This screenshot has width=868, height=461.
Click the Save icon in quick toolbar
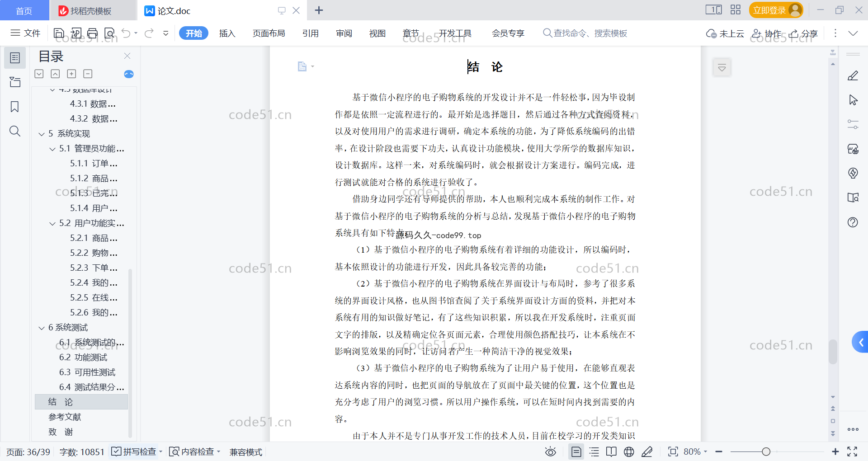coord(59,33)
